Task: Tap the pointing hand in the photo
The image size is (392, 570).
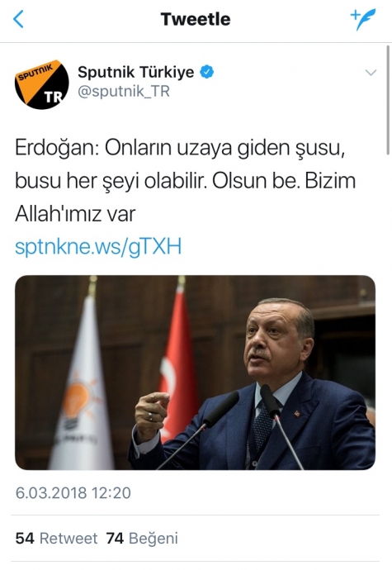Action: point(151,414)
